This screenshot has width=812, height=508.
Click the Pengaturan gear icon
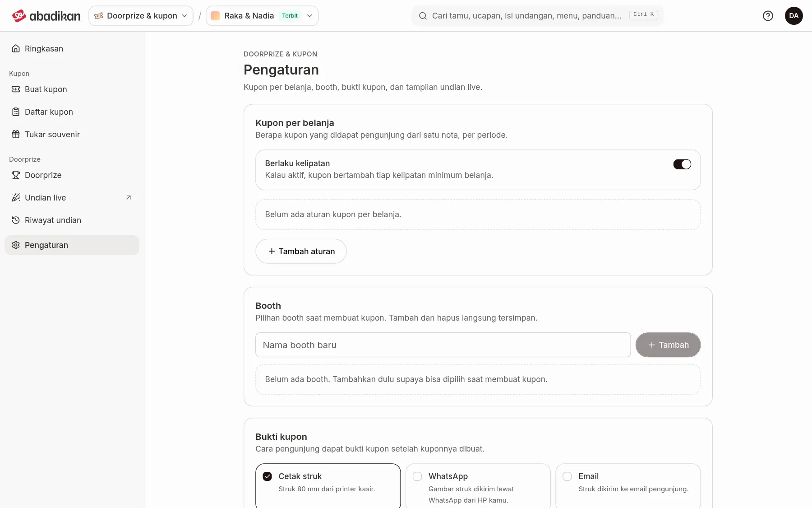point(16,245)
